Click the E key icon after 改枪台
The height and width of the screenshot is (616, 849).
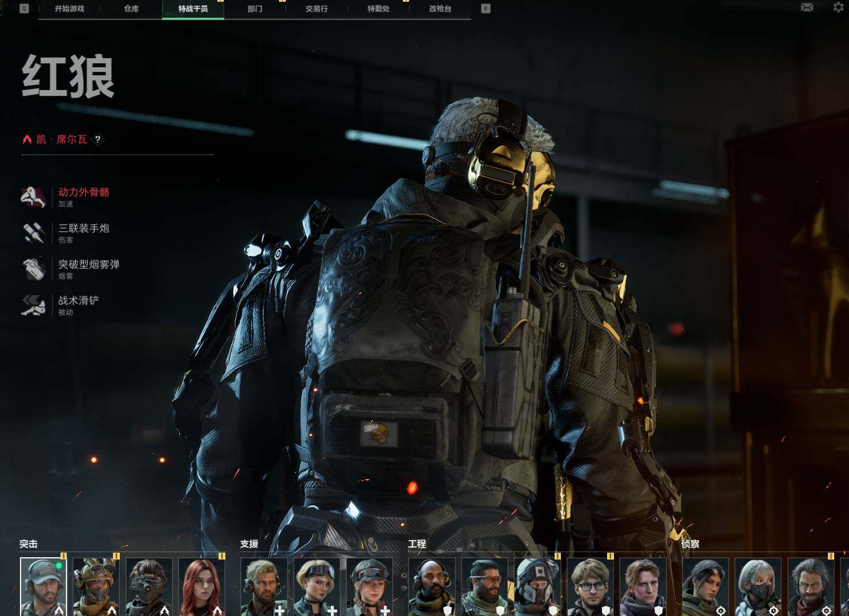[x=486, y=9]
